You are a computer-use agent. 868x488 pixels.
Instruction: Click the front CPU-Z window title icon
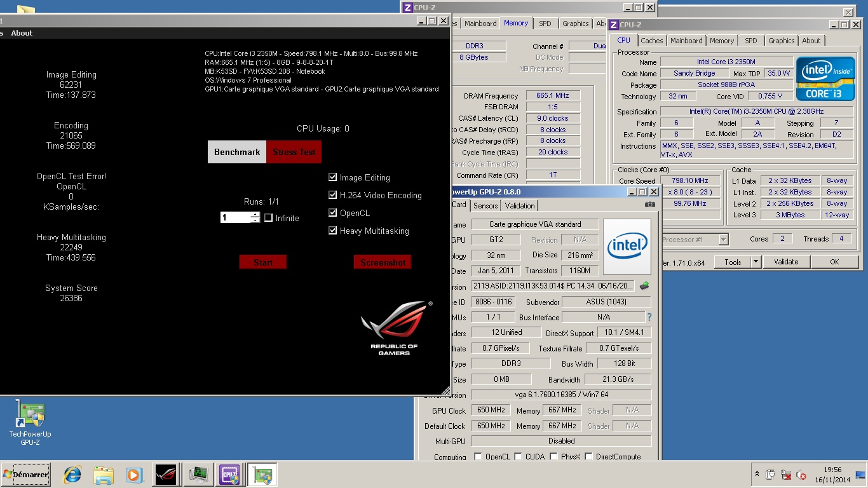614,25
